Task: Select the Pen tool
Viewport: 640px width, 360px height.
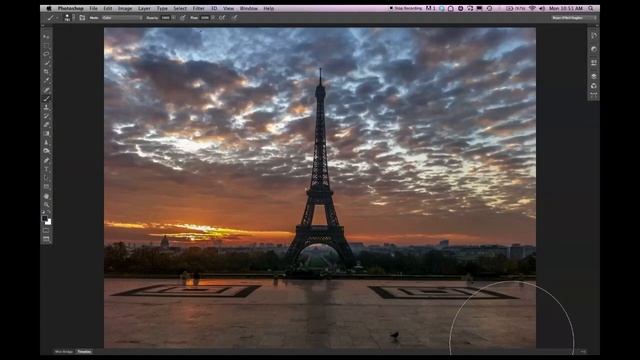Action: [x=46, y=160]
